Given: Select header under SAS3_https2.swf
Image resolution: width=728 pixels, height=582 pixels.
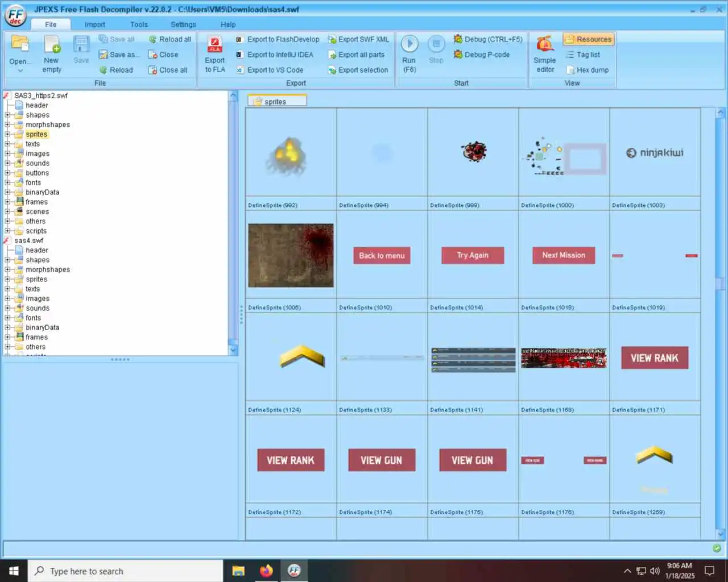Looking at the screenshot, I should [36, 105].
